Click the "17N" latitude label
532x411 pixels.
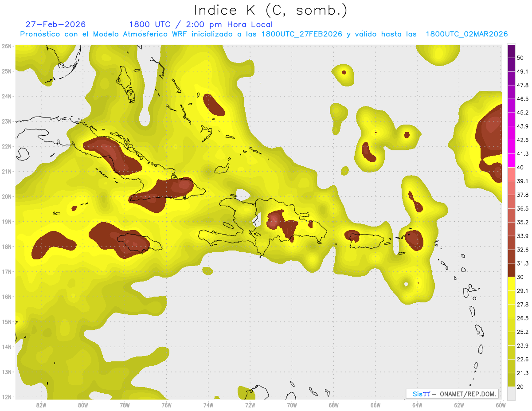(7, 271)
